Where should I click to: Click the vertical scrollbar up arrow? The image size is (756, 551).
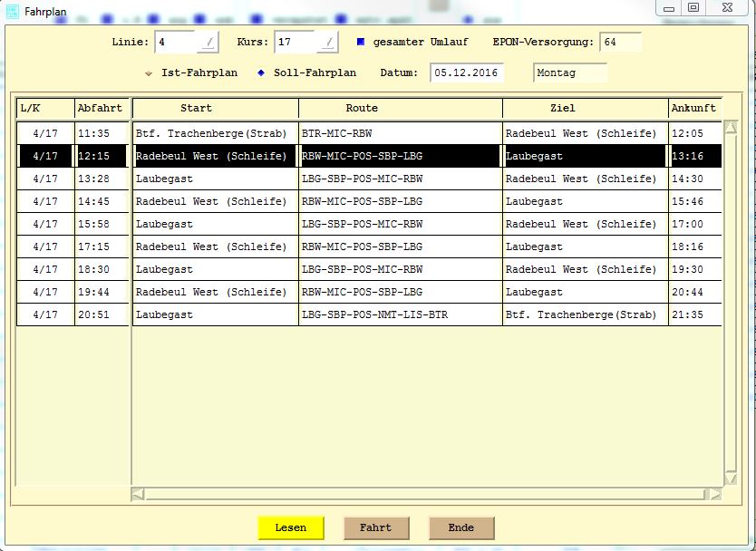pos(730,128)
